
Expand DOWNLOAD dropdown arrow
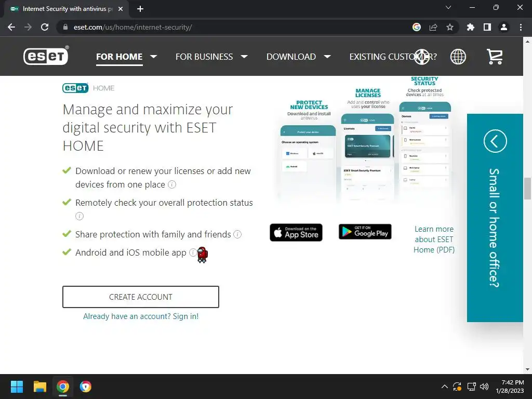[327, 57]
